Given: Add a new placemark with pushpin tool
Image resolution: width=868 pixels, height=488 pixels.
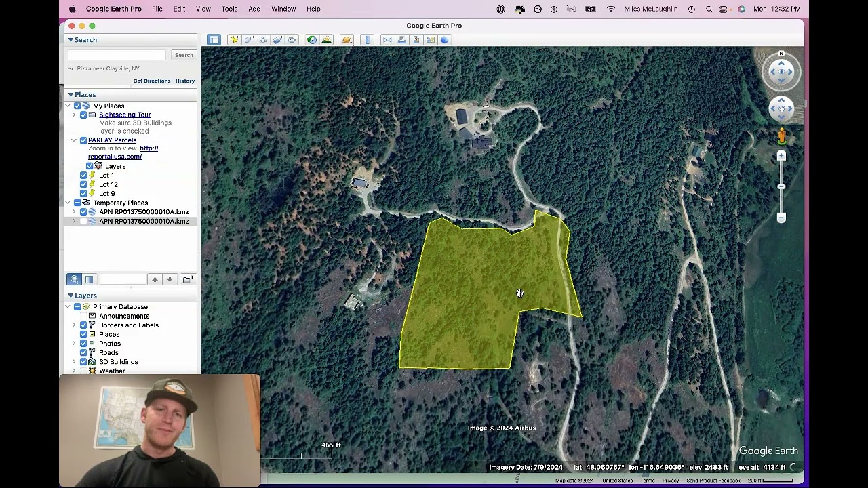Looking at the screenshot, I should coord(234,40).
